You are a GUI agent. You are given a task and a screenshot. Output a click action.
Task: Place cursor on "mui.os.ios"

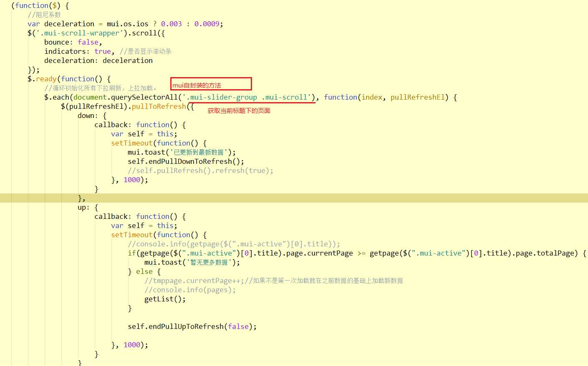point(128,24)
